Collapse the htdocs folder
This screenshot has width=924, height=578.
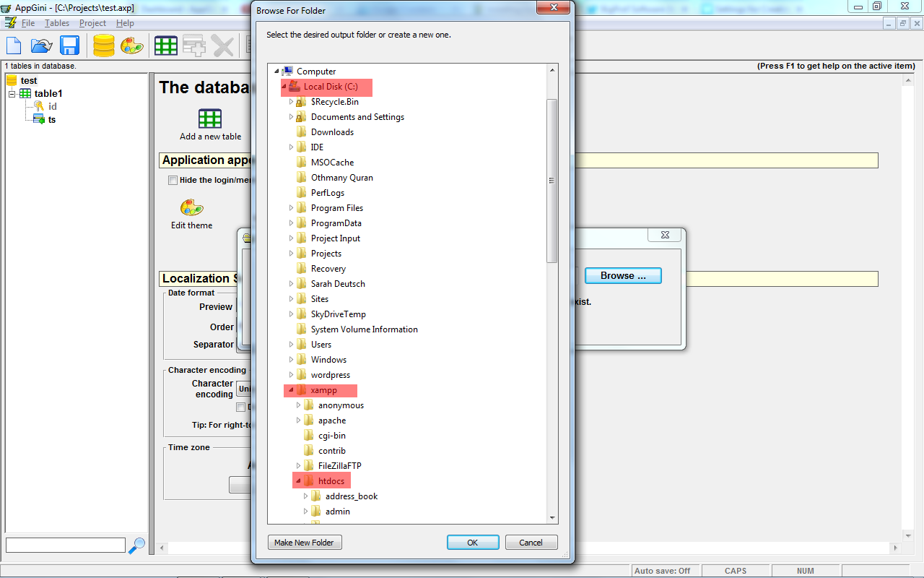pos(298,481)
